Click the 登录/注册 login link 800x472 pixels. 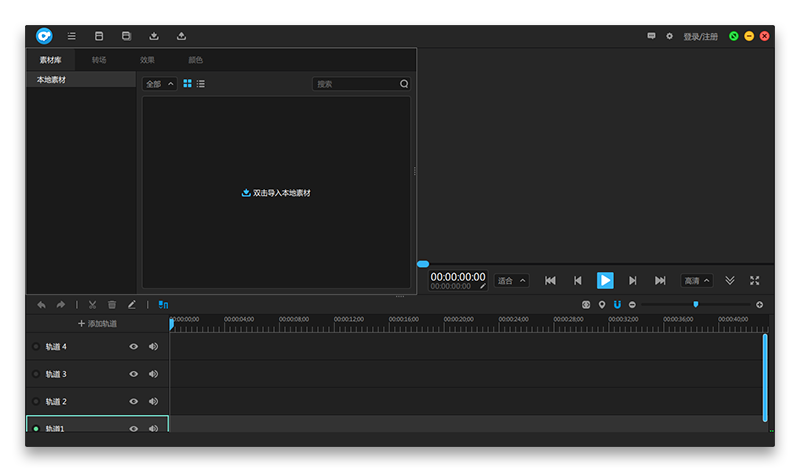[701, 36]
